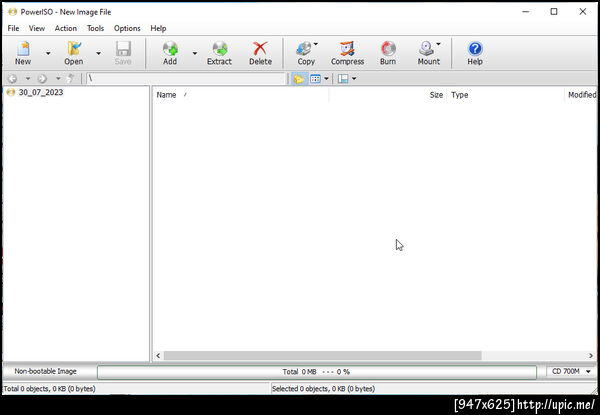Viewport: 600px width, 415px height.
Task: Click the Mount drive icon
Action: 426,49
